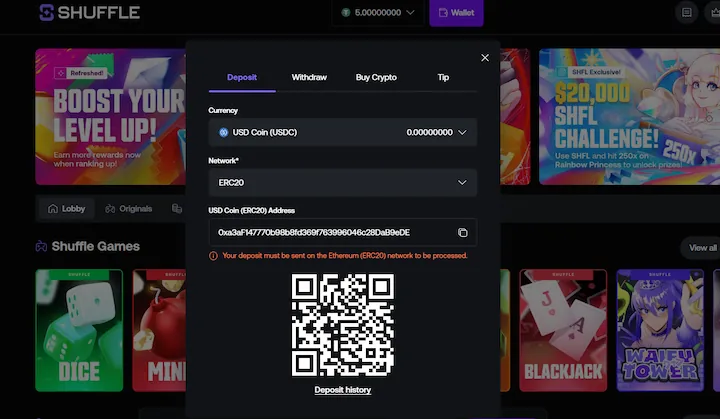Screen dimensions: 720x419
Task: Click the Lobby home icon
Action: (x=53, y=209)
